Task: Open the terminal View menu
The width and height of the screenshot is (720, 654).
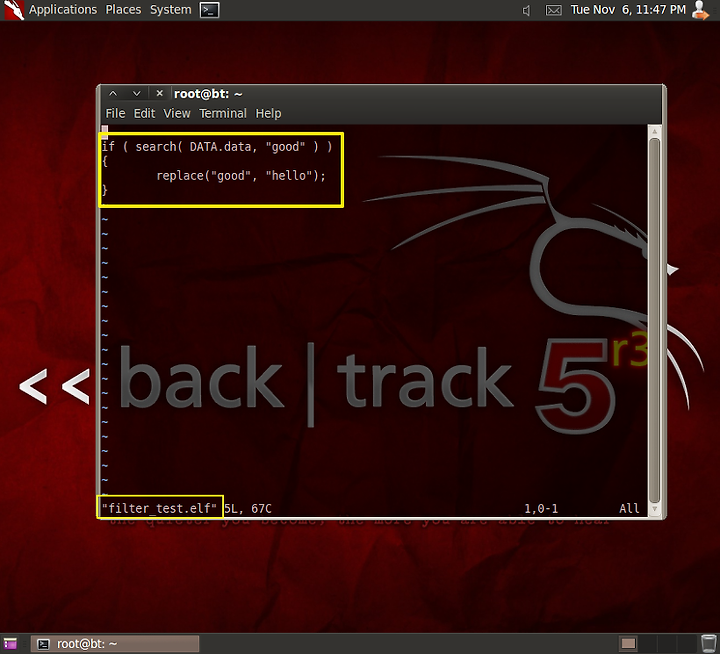Action: click(x=177, y=113)
